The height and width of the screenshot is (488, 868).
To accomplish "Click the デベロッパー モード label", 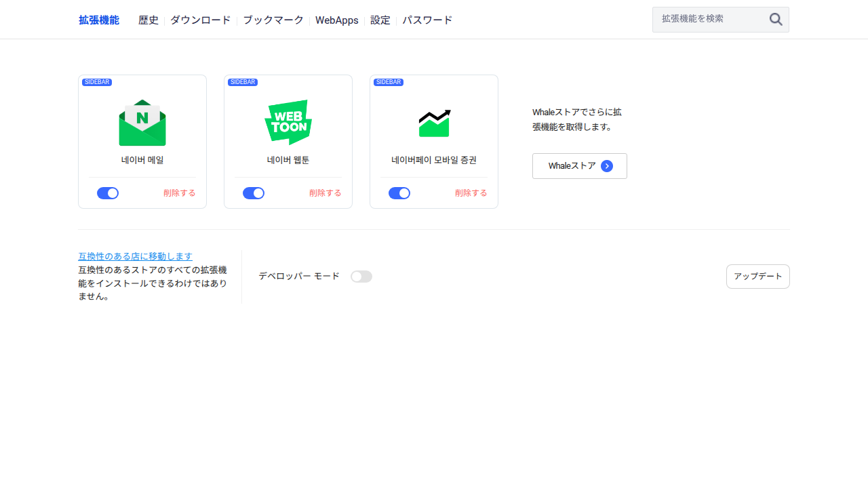I will [x=299, y=277].
